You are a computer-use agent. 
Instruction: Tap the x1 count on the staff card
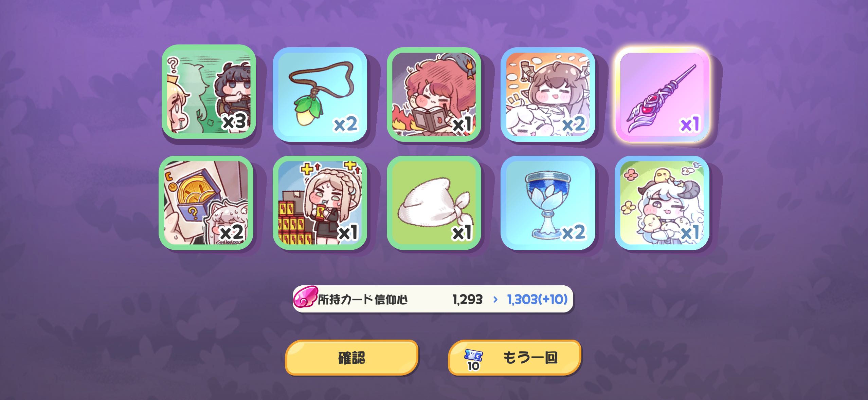click(x=690, y=124)
